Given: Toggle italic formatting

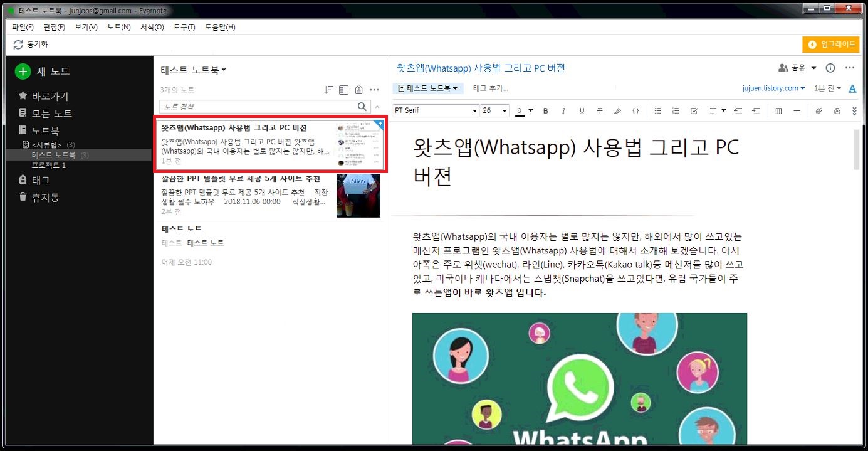Looking at the screenshot, I should tap(563, 111).
